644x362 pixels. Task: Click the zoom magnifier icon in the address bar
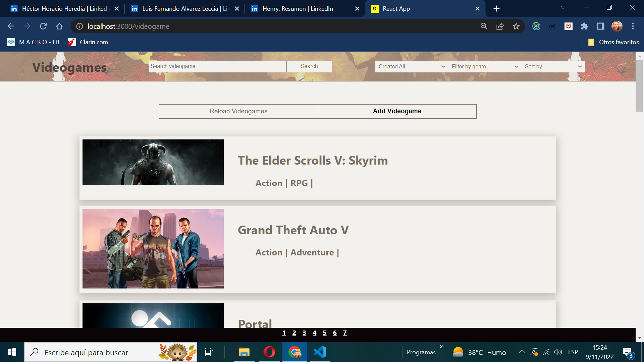[x=484, y=26]
